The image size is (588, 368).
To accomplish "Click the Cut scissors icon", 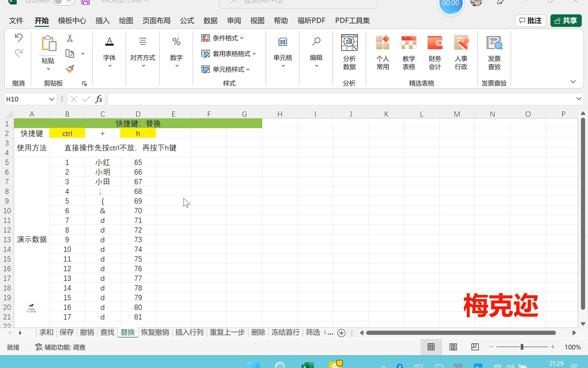I will [x=70, y=38].
